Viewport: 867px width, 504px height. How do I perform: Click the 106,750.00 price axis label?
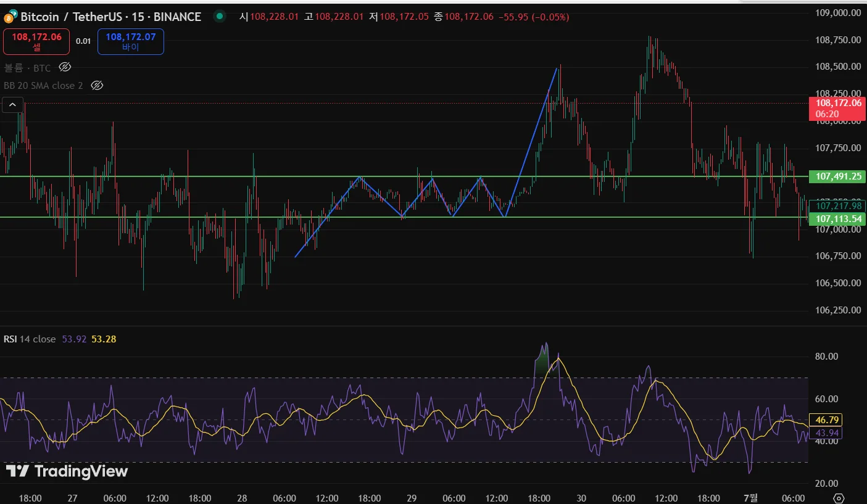click(838, 256)
